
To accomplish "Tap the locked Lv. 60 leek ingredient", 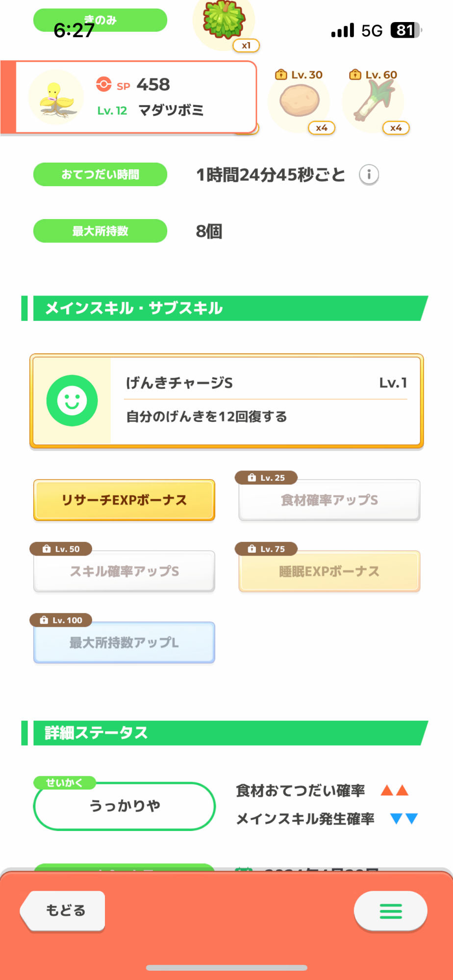I will tap(374, 101).
